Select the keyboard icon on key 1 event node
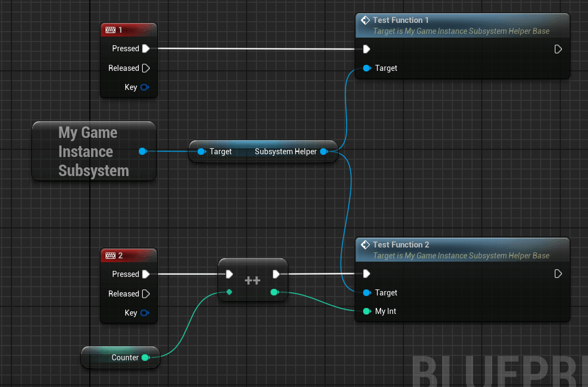 tap(111, 30)
